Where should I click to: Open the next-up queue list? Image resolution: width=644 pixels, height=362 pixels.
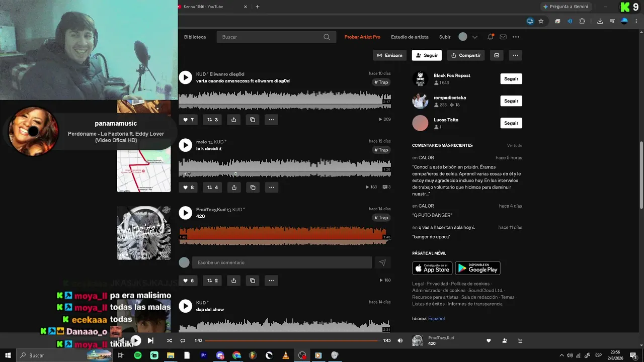pos(520,340)
